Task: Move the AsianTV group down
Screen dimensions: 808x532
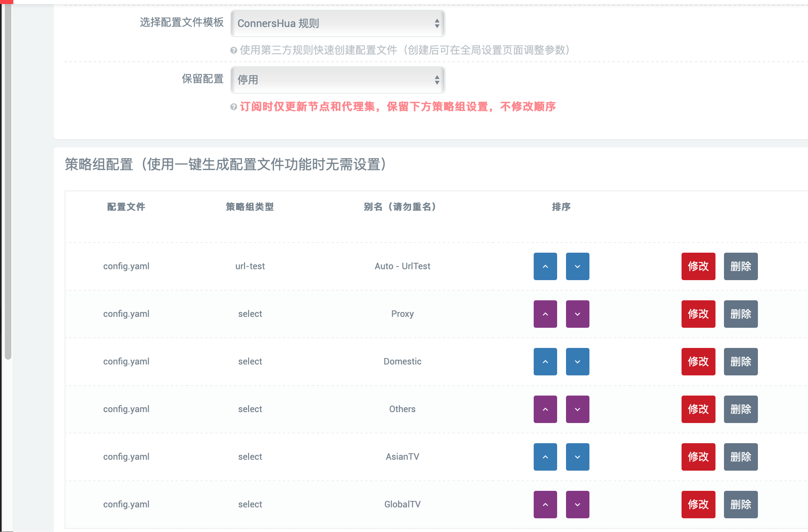Action: point(577,457)
